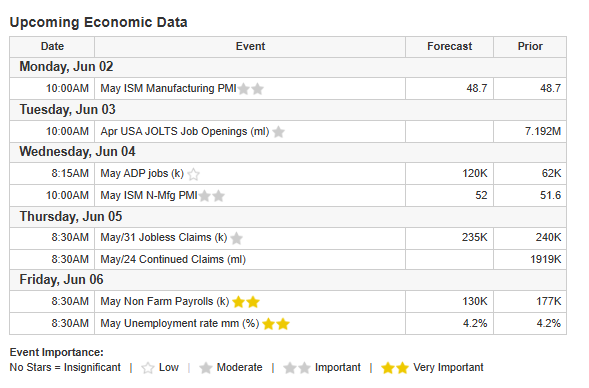This screenshot has height=388, width=589.
Task: Click the 7.192M prior value cell
Action: pyautogui.click(x=530, y=131)
